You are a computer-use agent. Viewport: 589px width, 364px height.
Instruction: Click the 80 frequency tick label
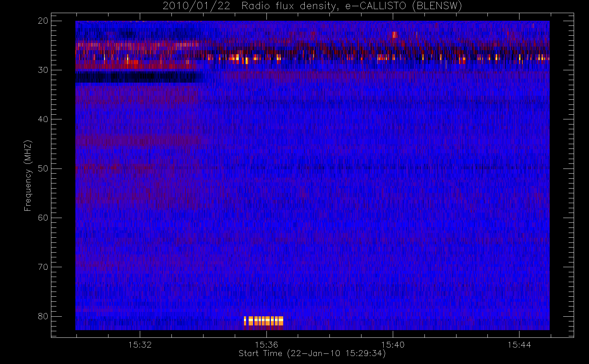coord(43,316)
